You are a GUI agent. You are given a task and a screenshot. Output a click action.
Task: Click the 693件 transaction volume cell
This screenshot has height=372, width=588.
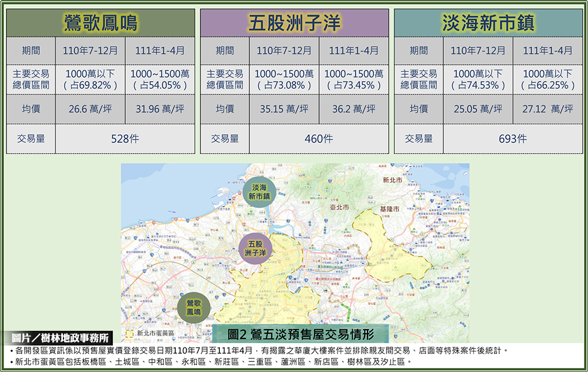(513, 139)
